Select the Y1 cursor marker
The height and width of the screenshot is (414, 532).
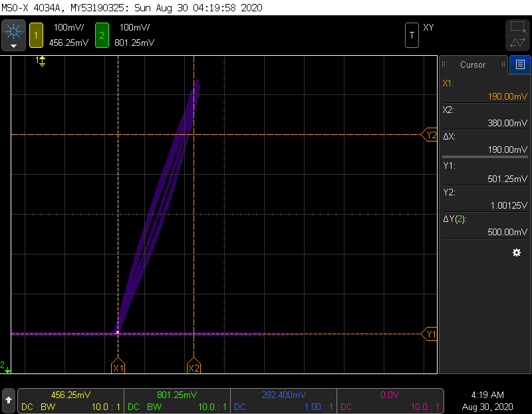(430, 334)
